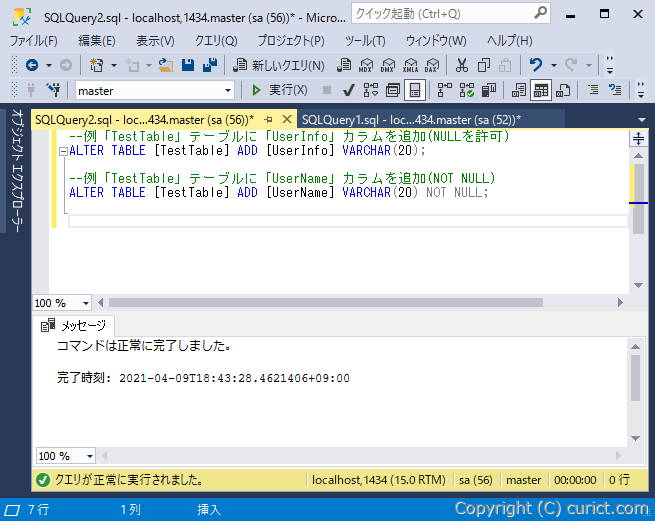Open the ウィンドウ(W) menu
Image resolution: width=655 pixels, height=521 pixels.
pyautogui.click(x=436, y=41)
